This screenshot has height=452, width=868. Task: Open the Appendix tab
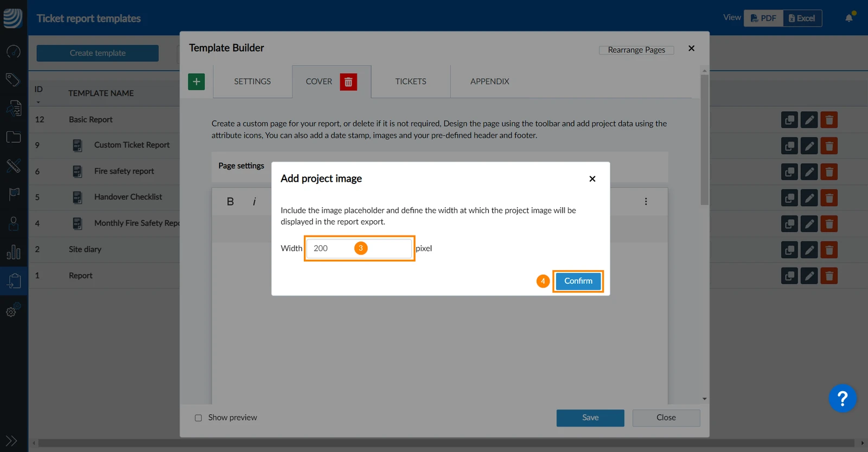click(489, 81)
